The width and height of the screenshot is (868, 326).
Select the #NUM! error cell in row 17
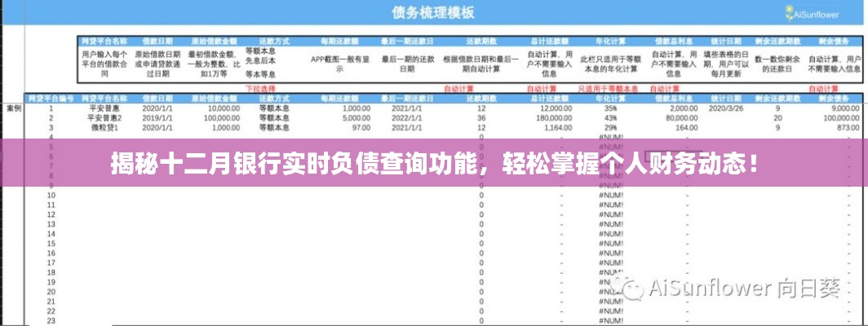coord(610,263)
